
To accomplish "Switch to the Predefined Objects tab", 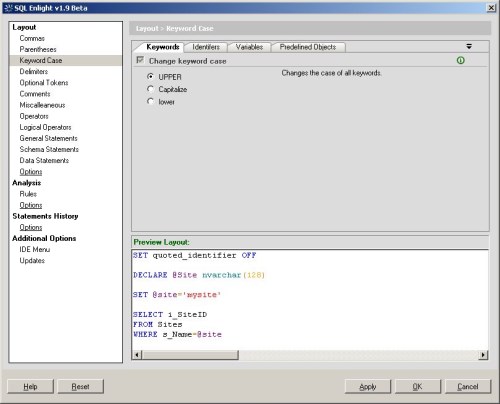I will click(x=308, y=47).
